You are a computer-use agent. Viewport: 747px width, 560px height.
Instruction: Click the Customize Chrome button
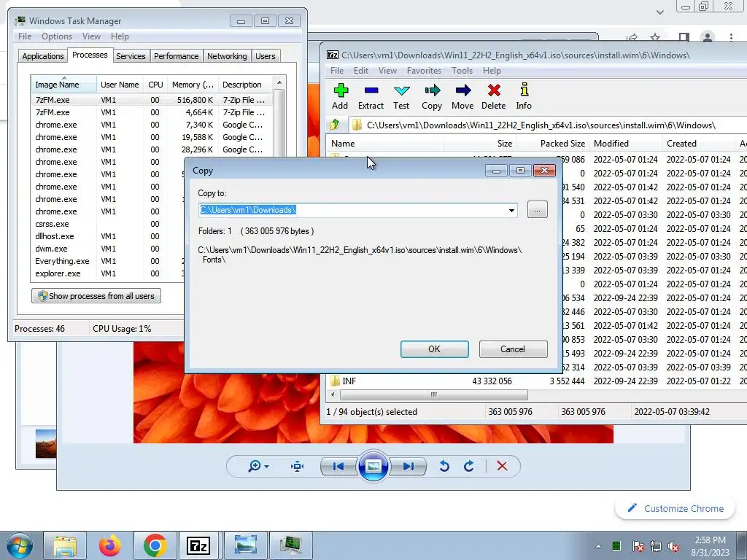tap(676, 508)
